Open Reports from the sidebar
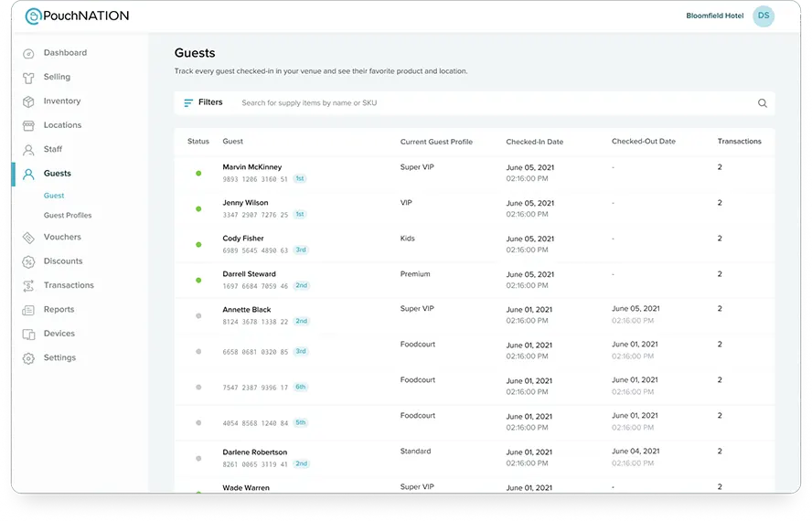The height and width of the screenshot is (521, 812). point(59,310)
